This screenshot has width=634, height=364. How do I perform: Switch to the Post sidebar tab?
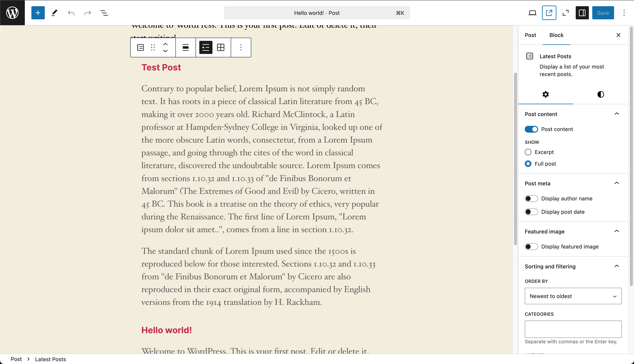coord(530,35)
